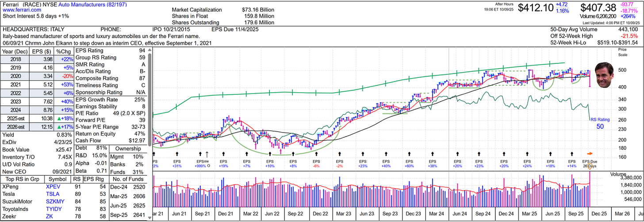Click the after-hours price $412.10
This screenshot has width=644, height=222.
point(535,8)
